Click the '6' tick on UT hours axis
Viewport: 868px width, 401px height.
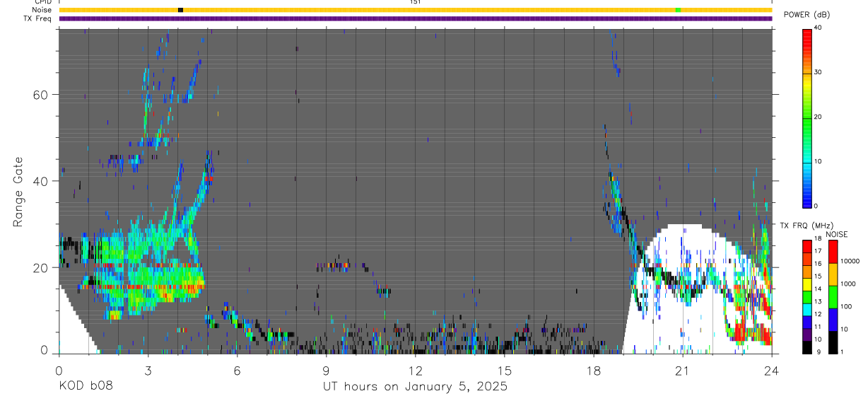(x=237, y=370)
